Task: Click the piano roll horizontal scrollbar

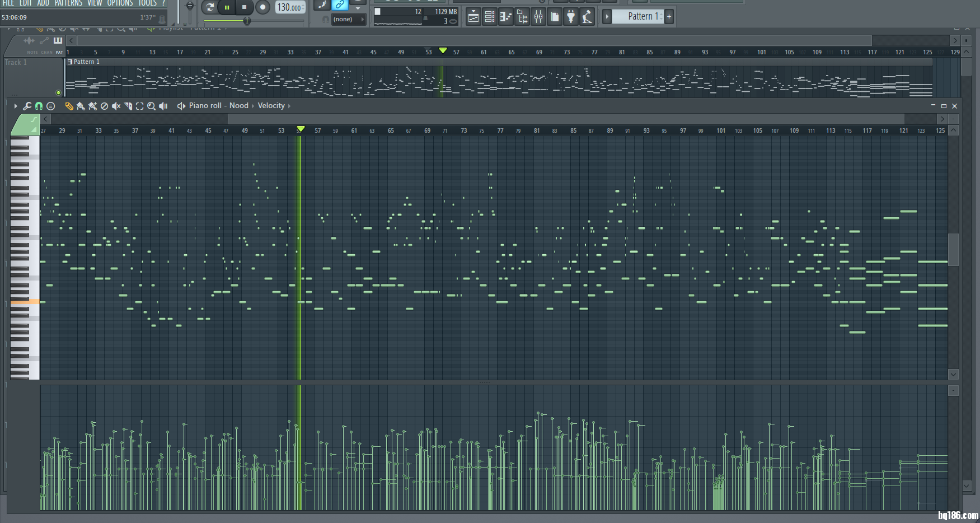Action: 566,119
